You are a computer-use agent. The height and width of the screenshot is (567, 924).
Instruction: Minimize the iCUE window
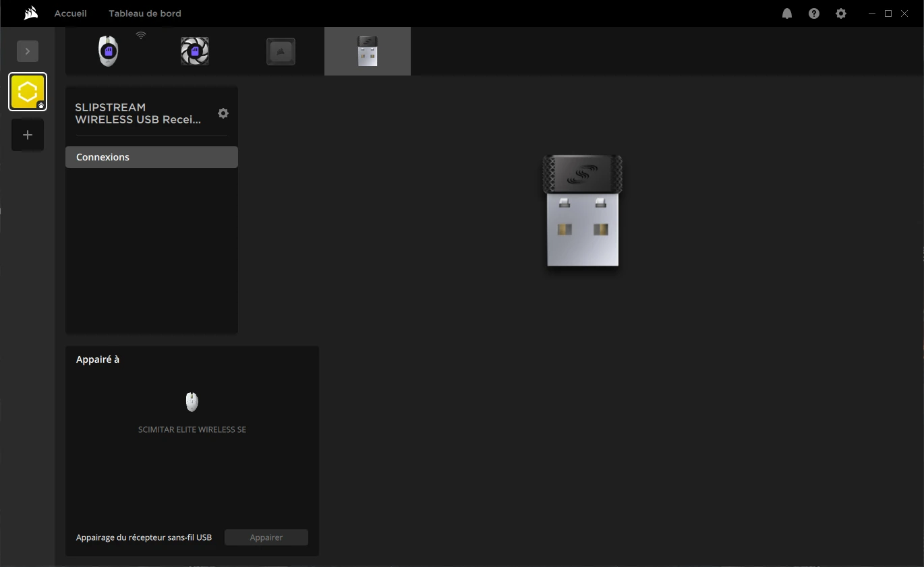pyautogui.click(x=873, y=13)
